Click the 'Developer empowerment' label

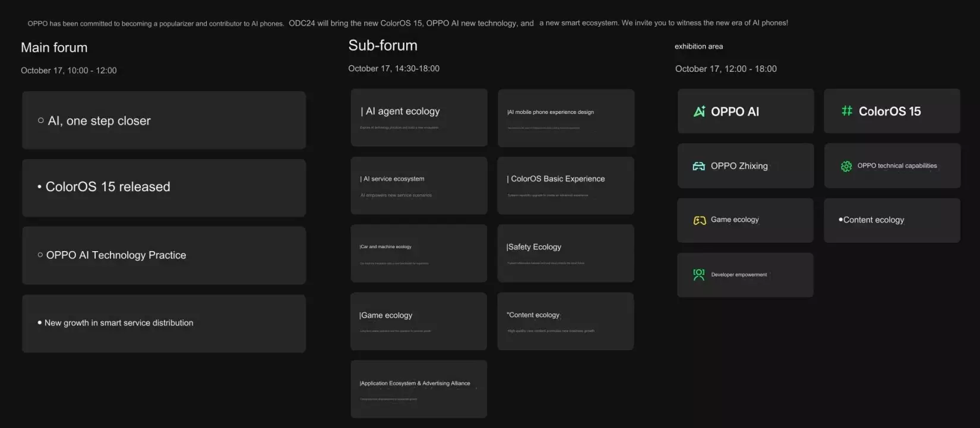(739, 275)
